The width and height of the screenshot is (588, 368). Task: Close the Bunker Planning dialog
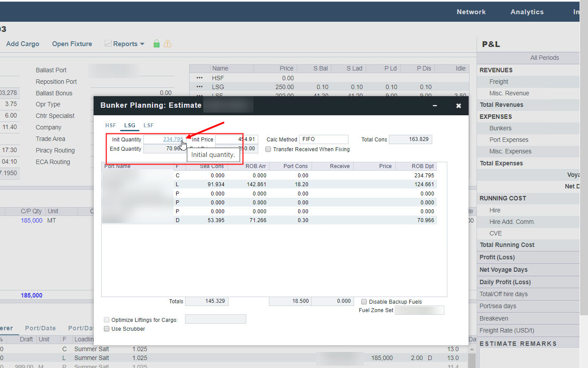click(458, 106)
